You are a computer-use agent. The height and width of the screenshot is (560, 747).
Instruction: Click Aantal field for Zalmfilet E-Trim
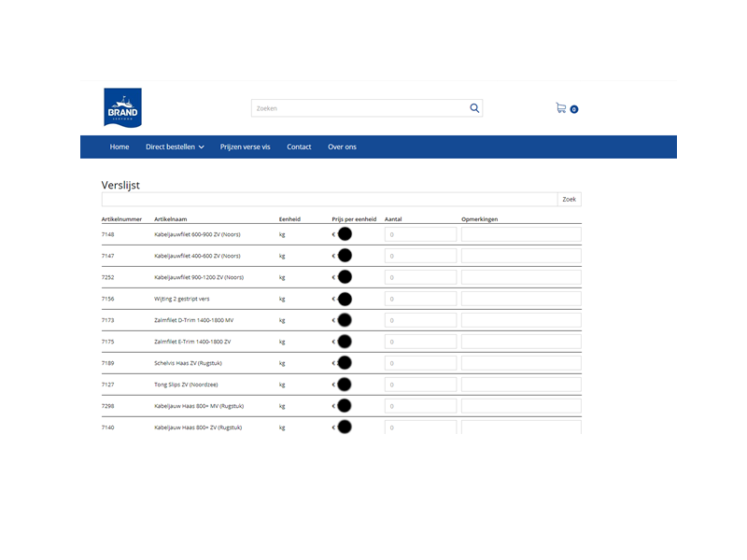(421, 342)
